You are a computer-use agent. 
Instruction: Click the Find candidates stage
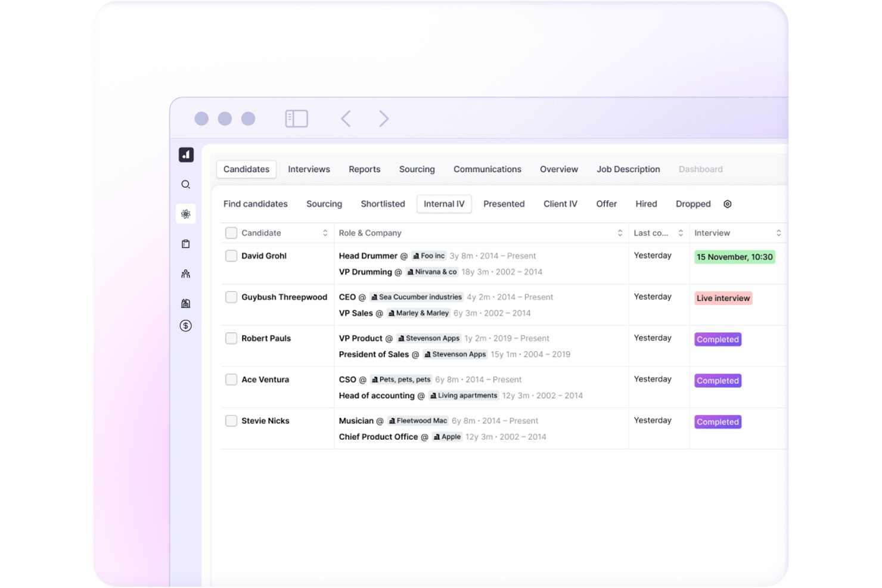point(255,204)
